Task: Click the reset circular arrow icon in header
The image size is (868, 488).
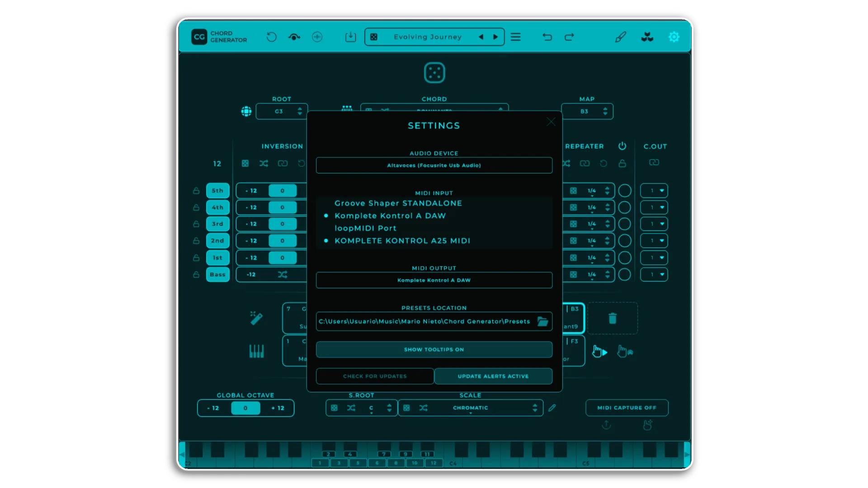Action: [x=271, y=37]
